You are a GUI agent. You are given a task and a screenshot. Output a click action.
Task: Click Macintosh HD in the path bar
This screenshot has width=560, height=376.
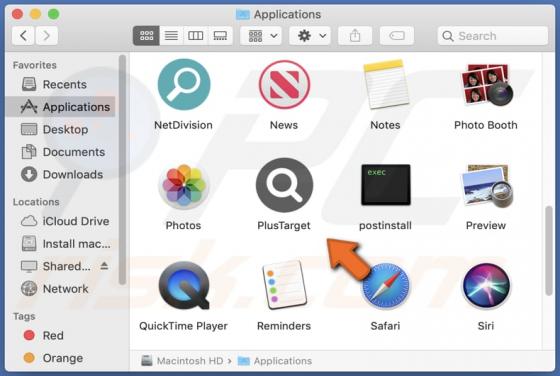click(x=182, y=361)
